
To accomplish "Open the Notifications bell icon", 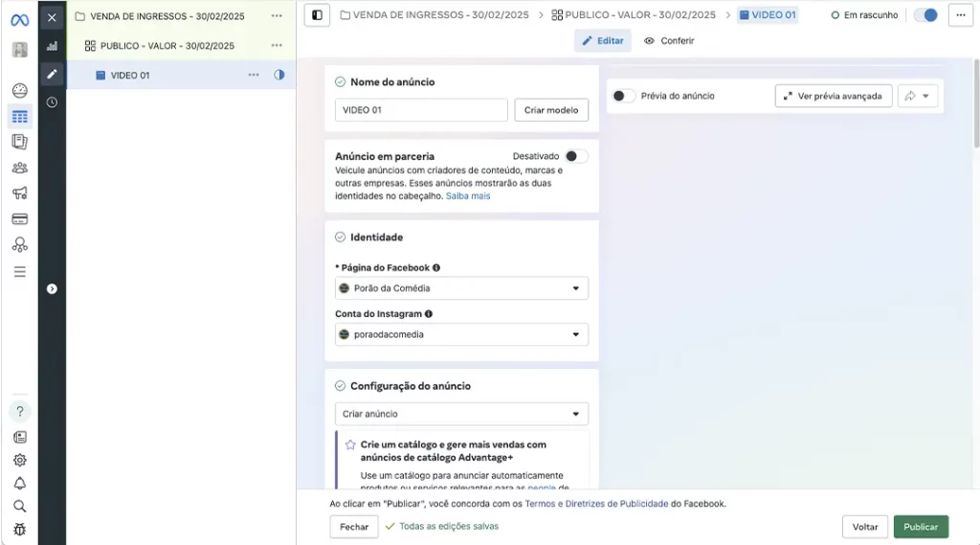I will pos(19,483).
